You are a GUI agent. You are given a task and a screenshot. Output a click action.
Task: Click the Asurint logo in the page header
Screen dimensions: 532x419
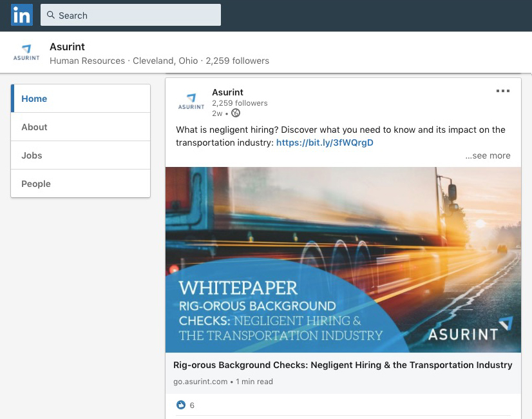tap(26, 53)
